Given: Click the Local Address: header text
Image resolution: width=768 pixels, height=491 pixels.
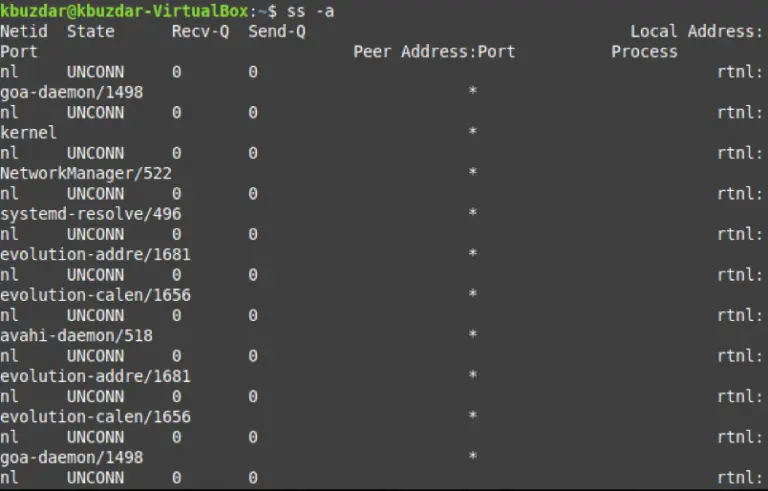Looking at the screenshot, I should tap(696, 31).
